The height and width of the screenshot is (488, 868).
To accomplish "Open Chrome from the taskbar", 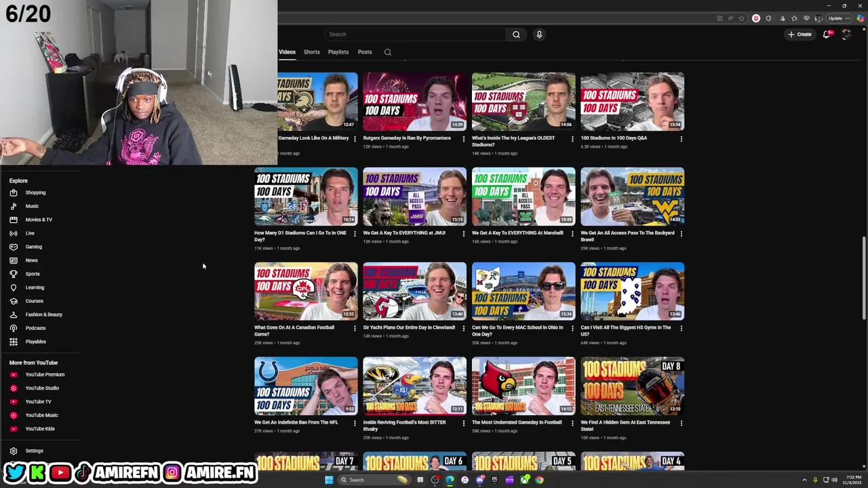I will click(x=539, y=480).
